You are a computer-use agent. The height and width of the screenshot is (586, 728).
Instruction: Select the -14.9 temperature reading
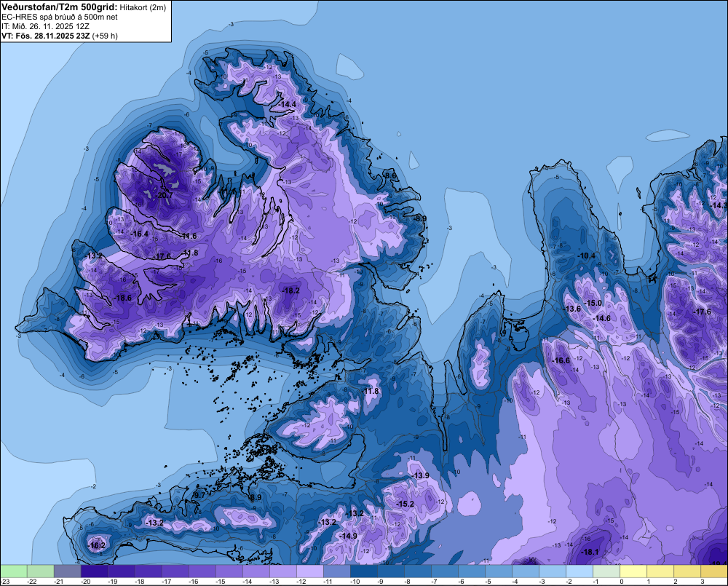pyautogui.click(x=348, y=536)
